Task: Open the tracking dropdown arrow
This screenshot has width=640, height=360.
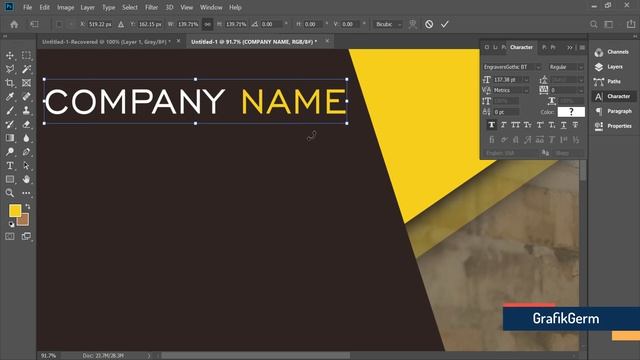Action: tap(581, 90)
